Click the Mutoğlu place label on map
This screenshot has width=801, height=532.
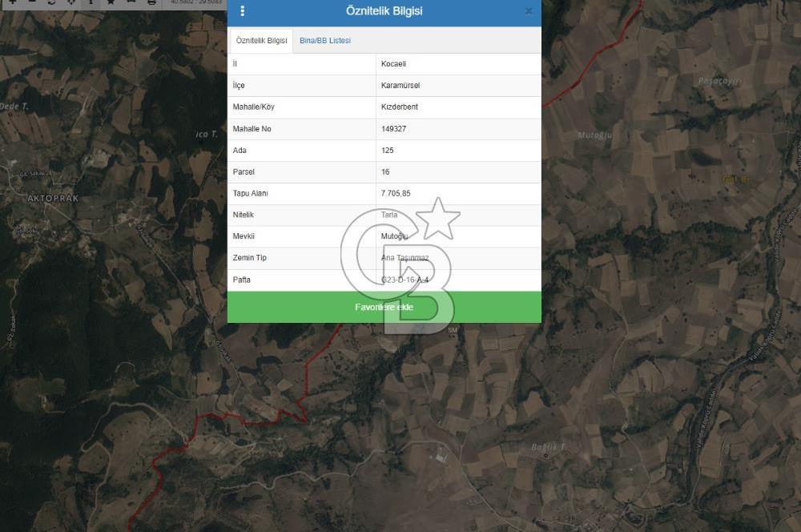pyautogui.click(x=594, y=135)
